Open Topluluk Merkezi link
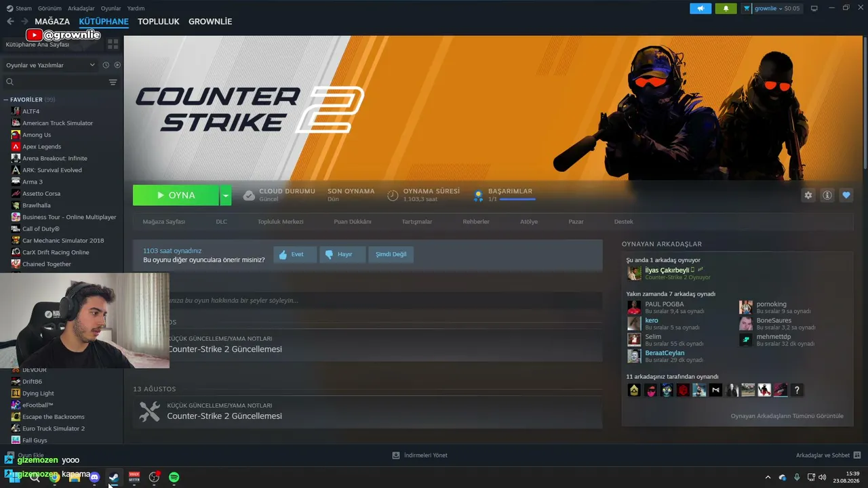Image resolution: width=868 pixels, height=488 pixels. pyautogui.click(x=281, y=222)
